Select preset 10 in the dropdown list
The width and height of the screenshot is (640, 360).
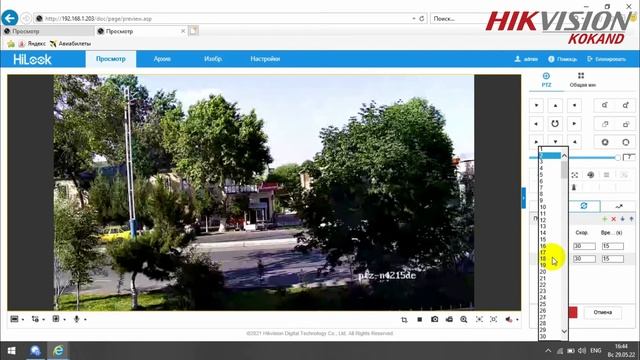[x=549, y=207]
